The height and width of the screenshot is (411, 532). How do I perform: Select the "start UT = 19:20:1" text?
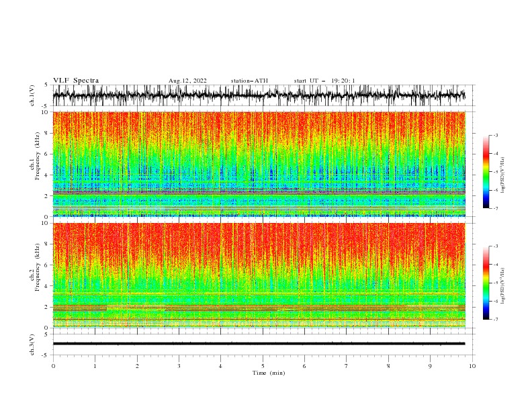pos(324,81)
